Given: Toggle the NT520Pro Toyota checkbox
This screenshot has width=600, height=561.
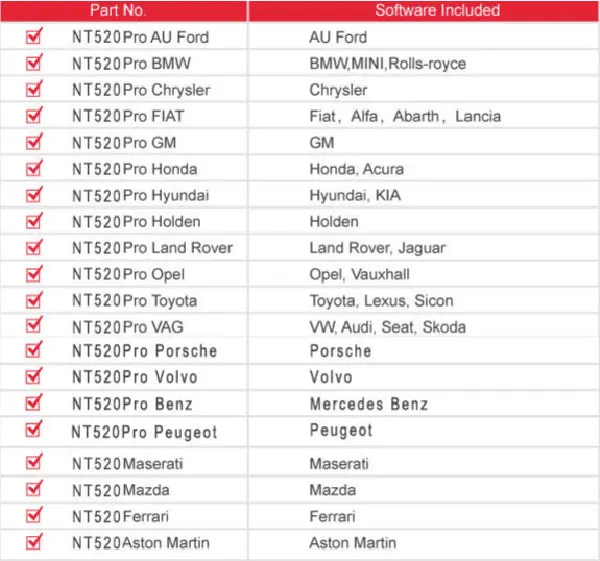Looking at the screenshot, I should pyautogui.click(x=34, y=300).
